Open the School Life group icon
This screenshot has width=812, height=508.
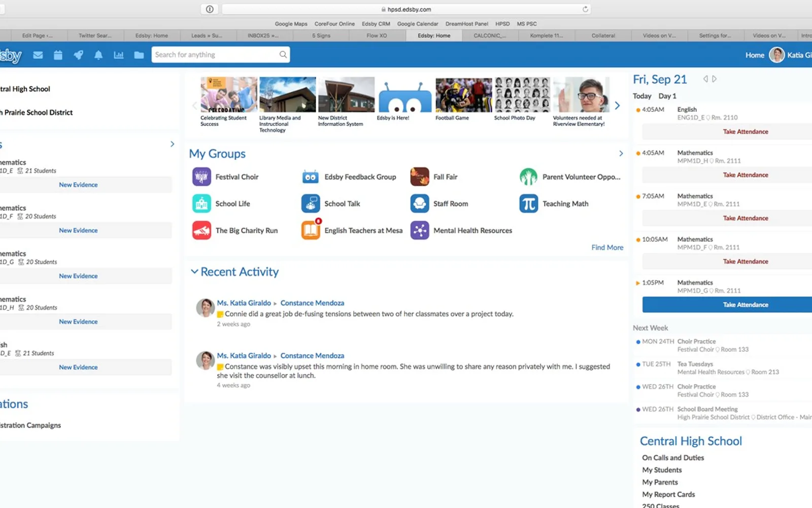201,204
